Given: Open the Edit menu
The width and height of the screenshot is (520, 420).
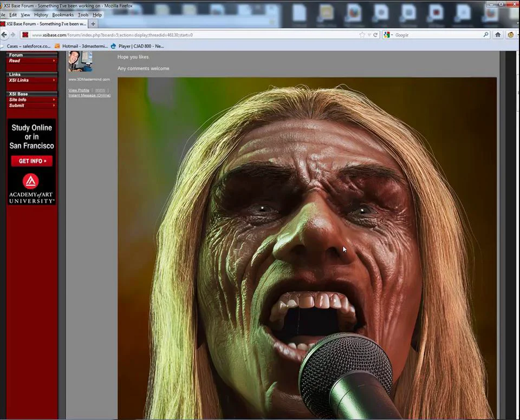Looking at the screenshot, I should coord(13,15).
